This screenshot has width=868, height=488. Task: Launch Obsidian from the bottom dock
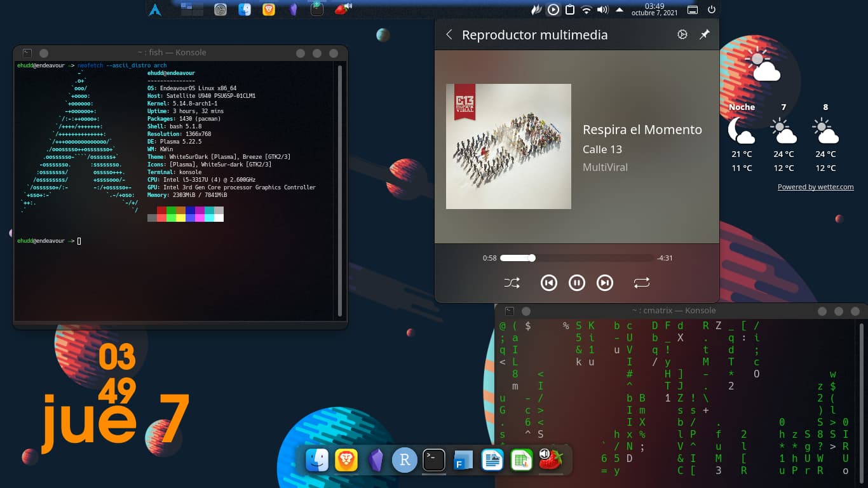pos(376,459)
